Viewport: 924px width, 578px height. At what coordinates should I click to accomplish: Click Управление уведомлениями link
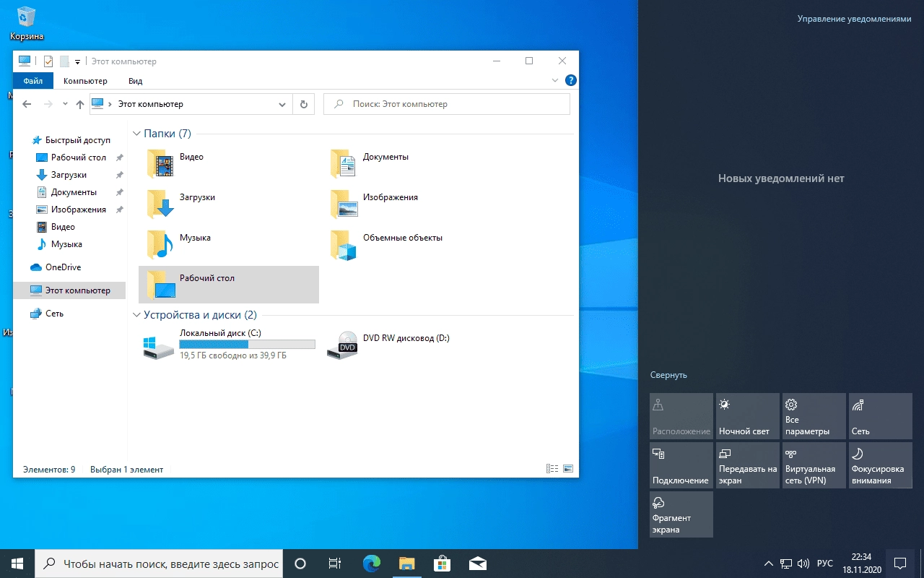coord(854,19)
